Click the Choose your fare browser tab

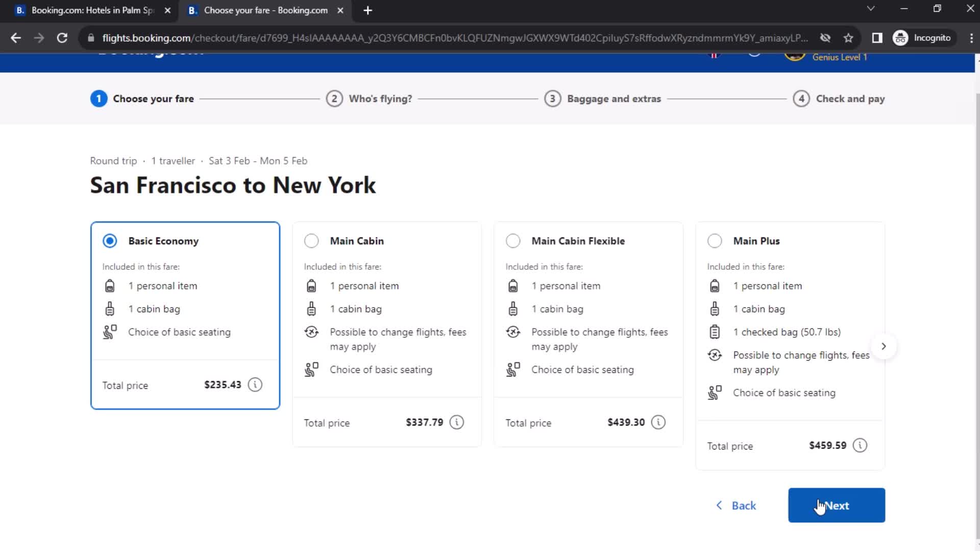(x=265, y=10)
